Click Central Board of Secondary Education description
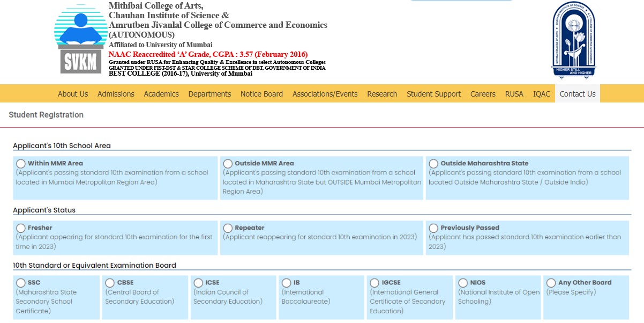Image resolution: width=644 pixels, height=323 pixels. [140, 297]
